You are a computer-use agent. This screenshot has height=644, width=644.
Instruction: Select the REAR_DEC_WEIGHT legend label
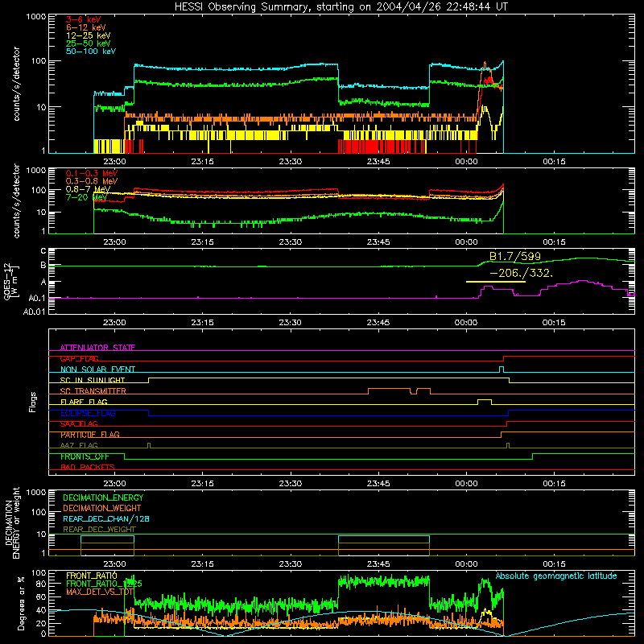click(99, 530)
